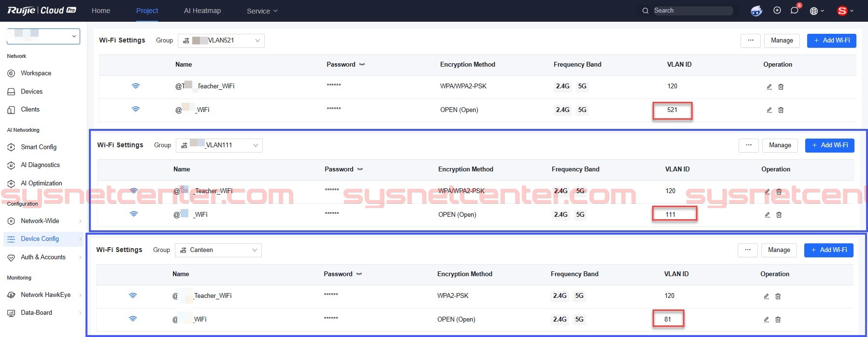Open the chat messages icon in top bar
Screen dimensions: 868x337
794,11
